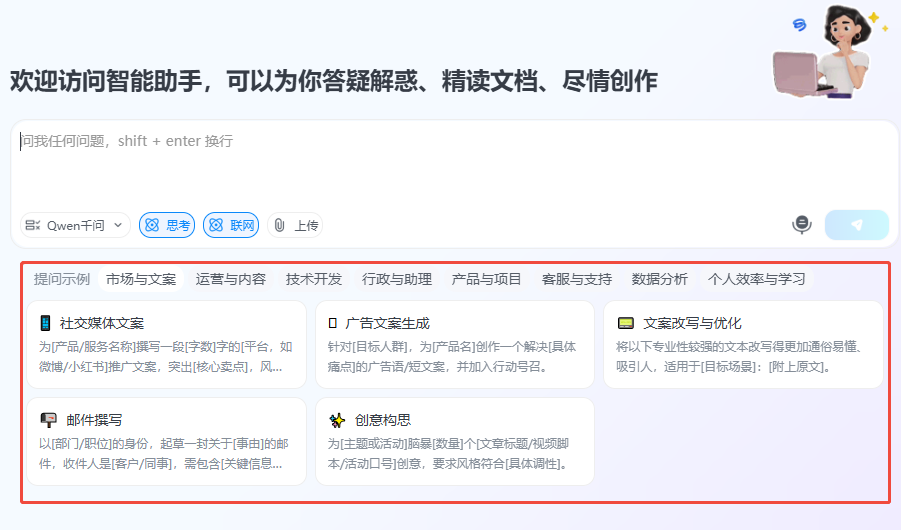Click the paper plane send button
The width and height of the screenshot is (901, 530).
(x=856, y=225)
